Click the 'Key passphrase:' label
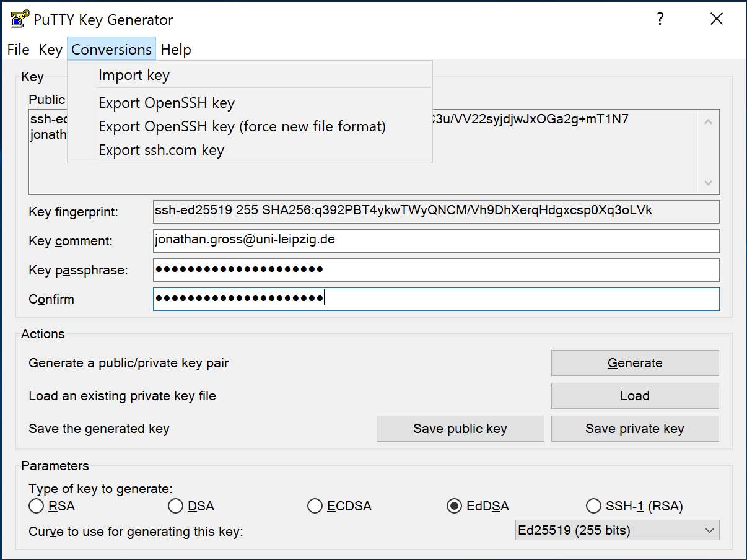This screenshot has width=747, height=560. (x=78, y=271)
